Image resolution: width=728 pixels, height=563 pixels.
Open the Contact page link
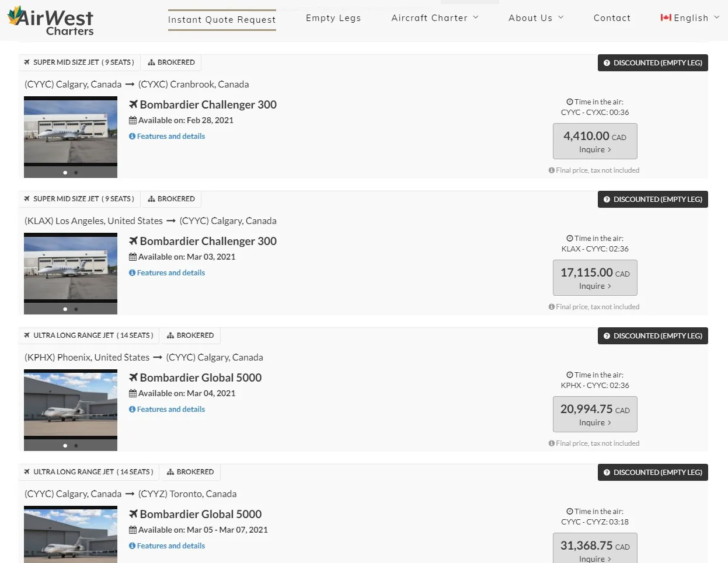pos(612,18)
